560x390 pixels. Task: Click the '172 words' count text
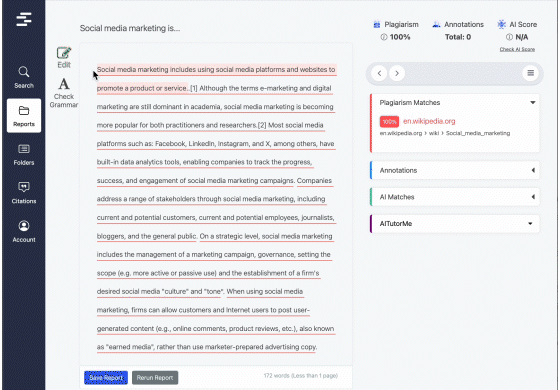(x=301, y=376)
